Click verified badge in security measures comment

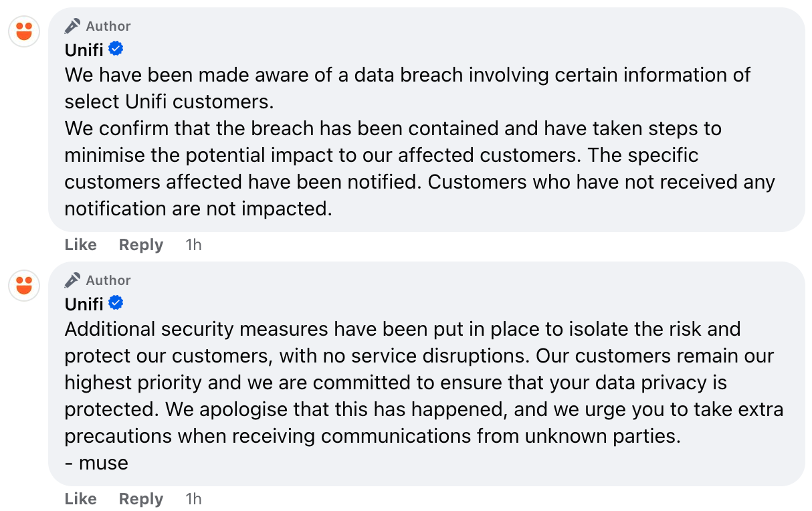[x=116, y=303]
